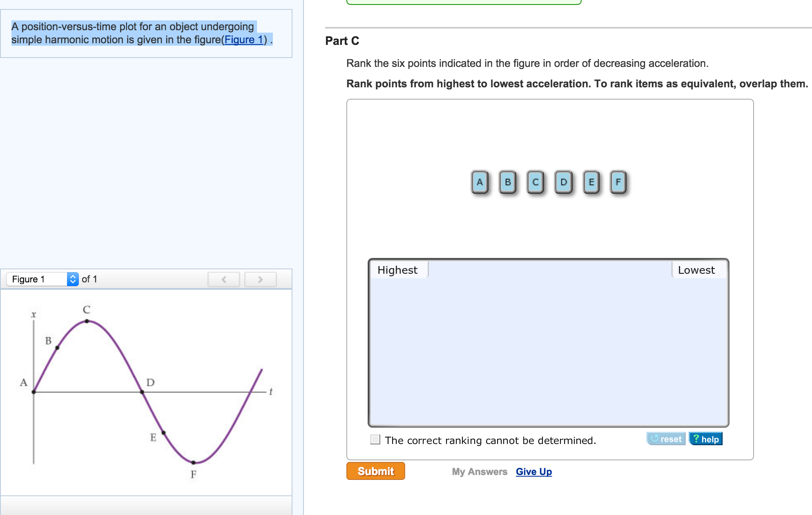Choose the F ranking tile

point(618,182)
